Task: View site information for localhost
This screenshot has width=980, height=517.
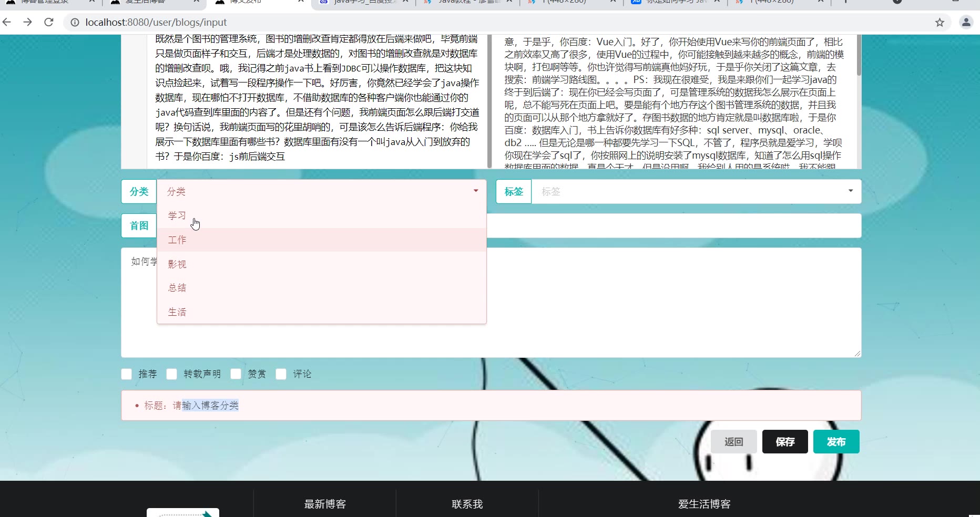Action: [75, 23]
